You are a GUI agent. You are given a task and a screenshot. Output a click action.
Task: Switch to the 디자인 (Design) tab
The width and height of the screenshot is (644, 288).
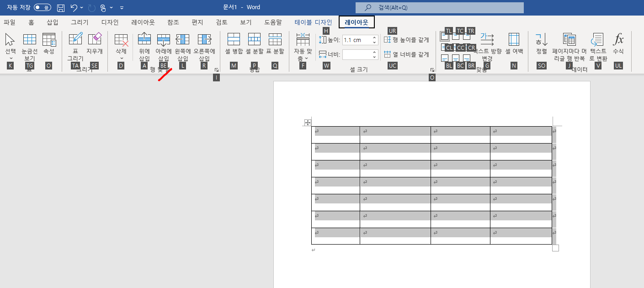pos(110,22)
